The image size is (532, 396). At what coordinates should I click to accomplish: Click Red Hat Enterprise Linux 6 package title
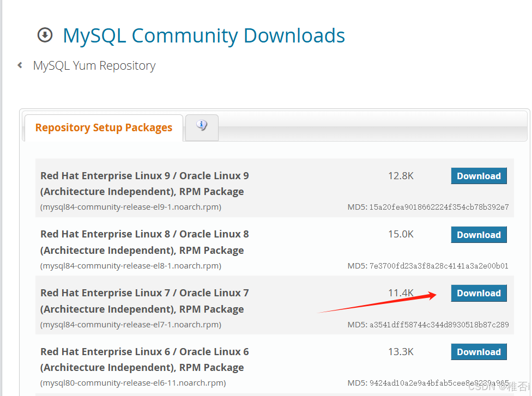pyautogui.click(x=144, y=360)
